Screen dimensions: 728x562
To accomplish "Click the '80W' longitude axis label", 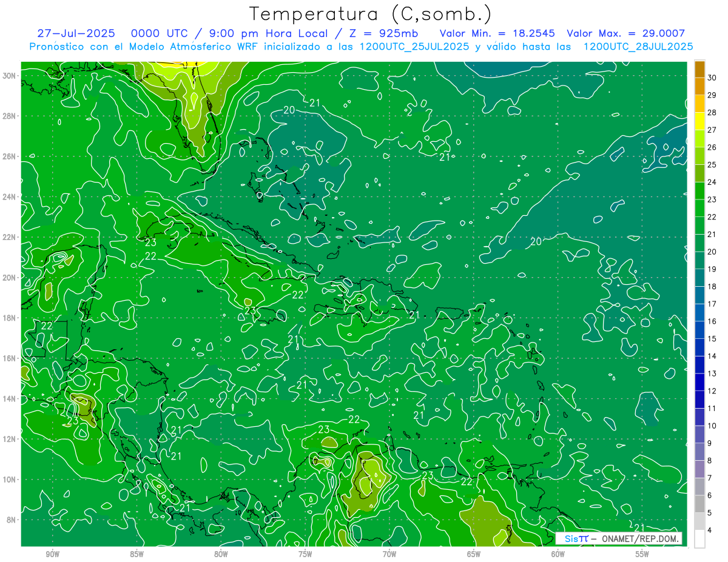I will coord(221,554).
